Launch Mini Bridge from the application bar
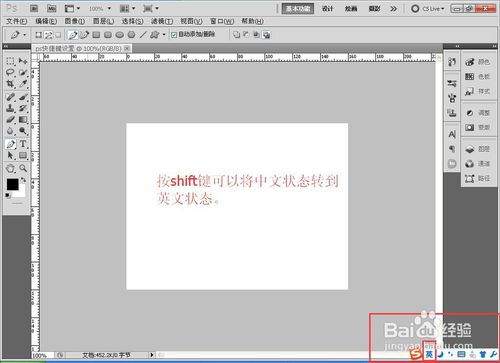Screen dimensions: 500x363 point(51,8)
